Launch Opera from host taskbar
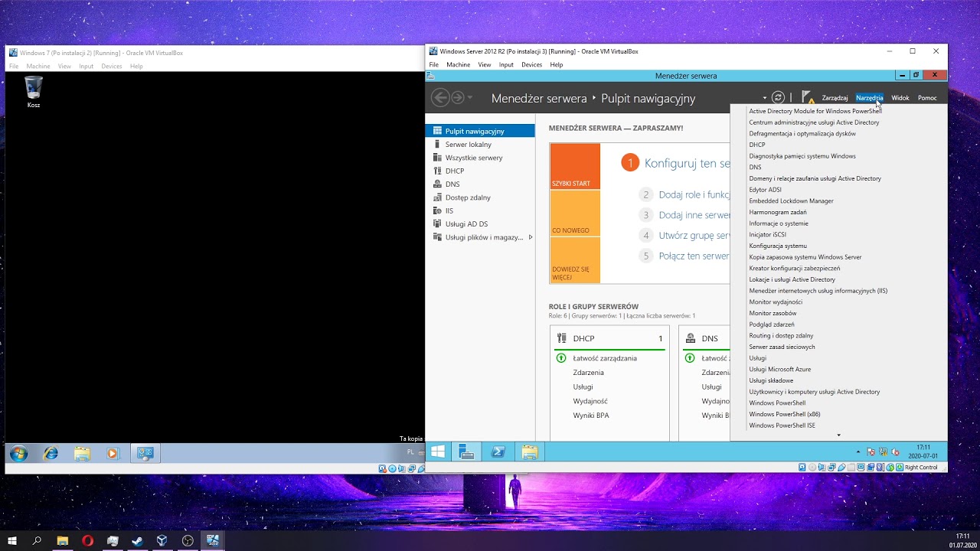The image size is (980, 551). coord(87,540)
